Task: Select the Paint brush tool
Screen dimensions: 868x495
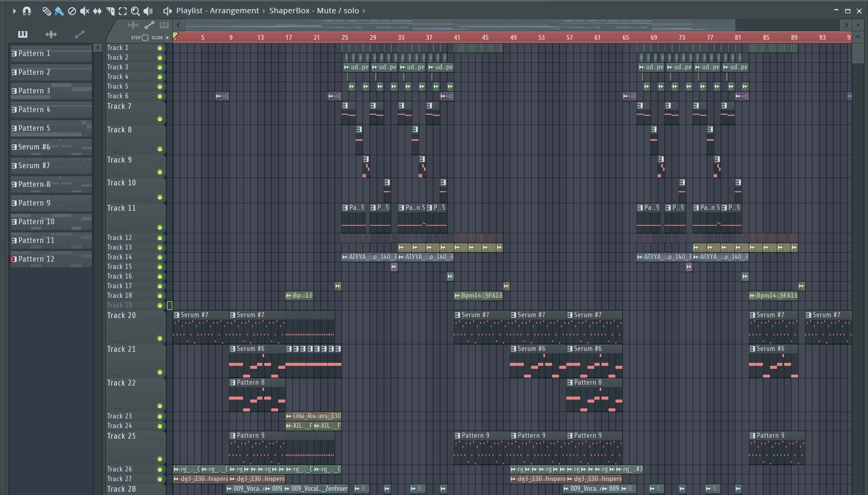Action: pyautogui.click(x=59, y=11)
